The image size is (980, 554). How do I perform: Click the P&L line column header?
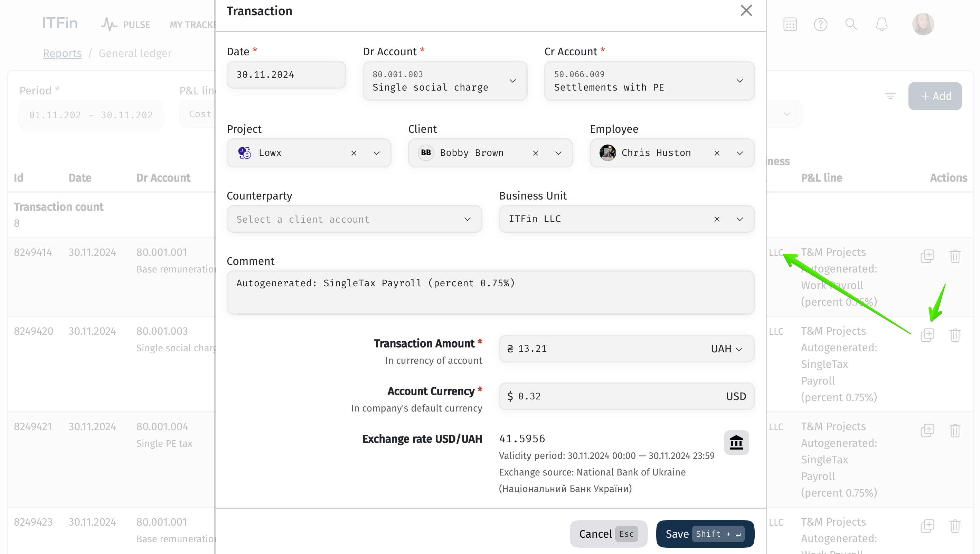(x=821, y=178)
